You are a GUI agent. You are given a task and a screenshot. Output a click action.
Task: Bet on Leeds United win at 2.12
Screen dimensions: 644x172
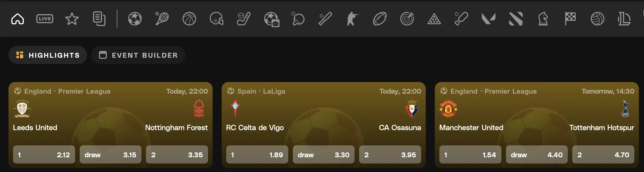(x=44, y=155)
